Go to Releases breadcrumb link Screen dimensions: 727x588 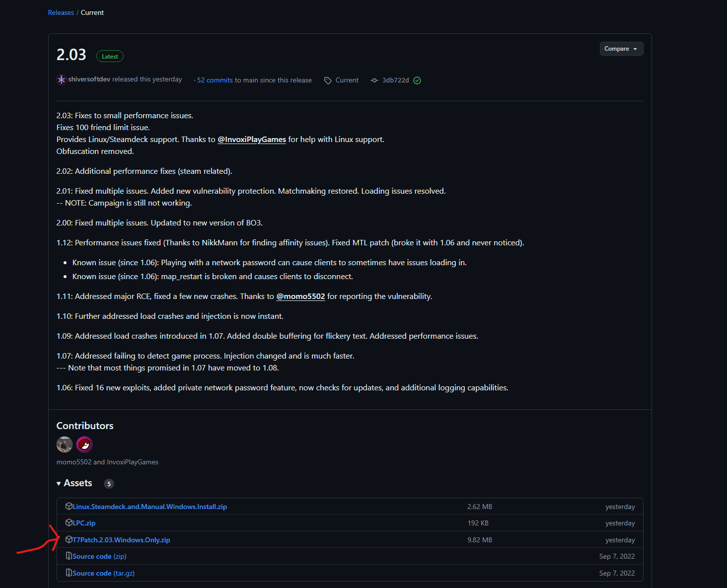[x=61, y=12]
